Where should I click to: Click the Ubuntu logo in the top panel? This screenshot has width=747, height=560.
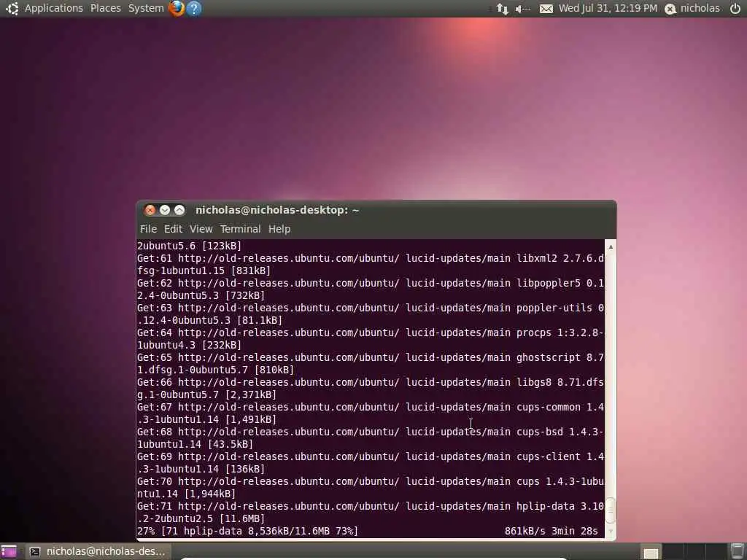coord(12,8)
